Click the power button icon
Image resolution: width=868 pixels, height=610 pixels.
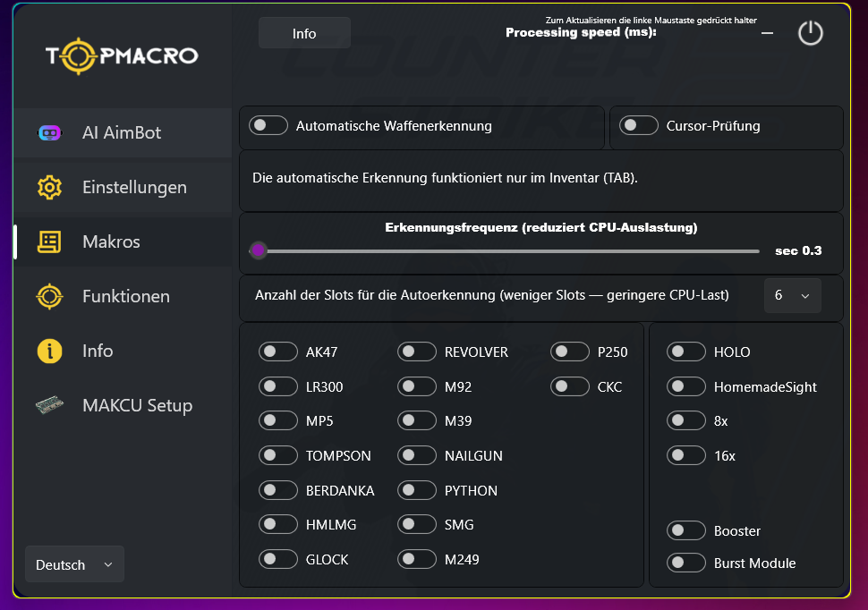click(x=811, y=33)
